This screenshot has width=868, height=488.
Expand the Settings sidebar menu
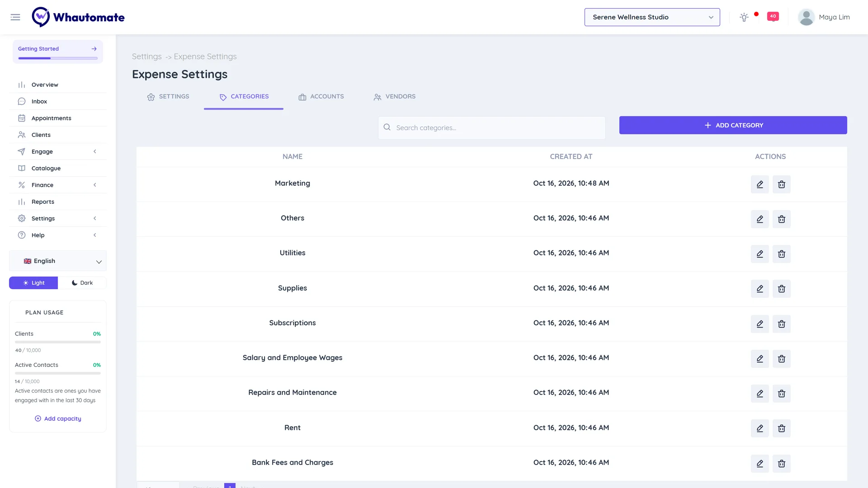pos(58,218)
